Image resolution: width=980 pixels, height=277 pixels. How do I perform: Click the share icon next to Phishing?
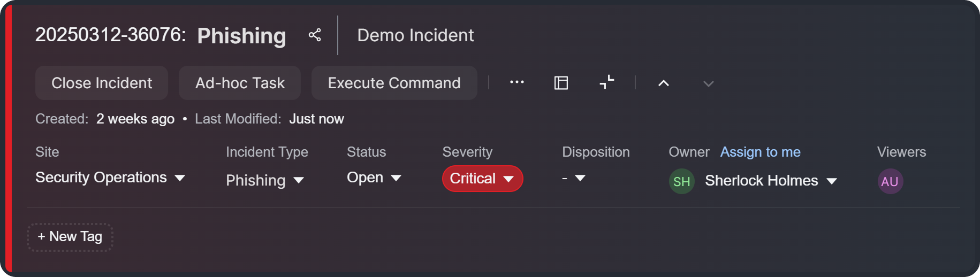(x=315, y=35)
